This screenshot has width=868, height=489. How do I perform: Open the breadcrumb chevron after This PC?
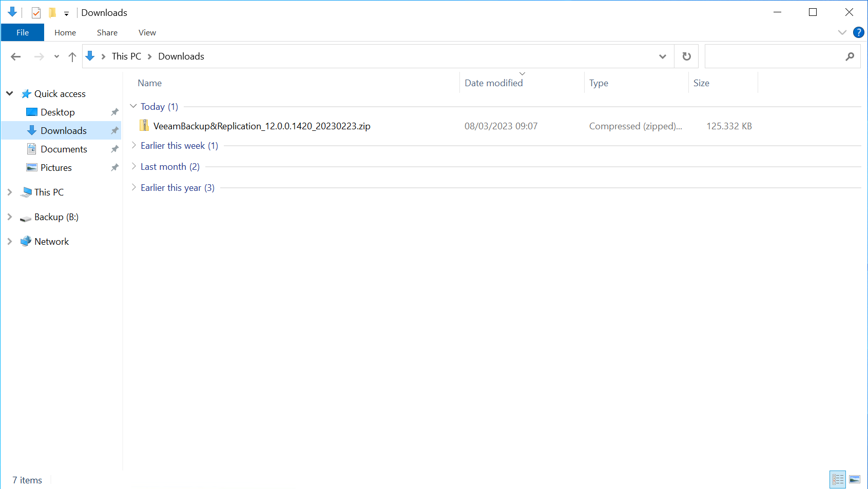click(150, 56)
